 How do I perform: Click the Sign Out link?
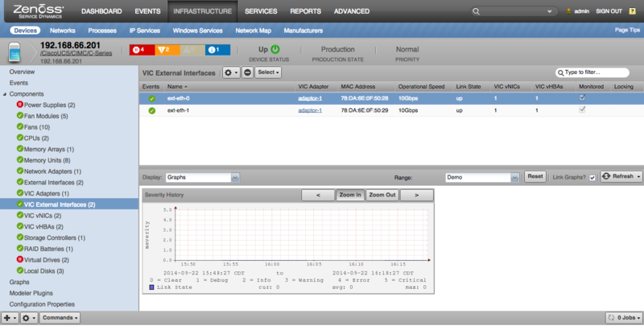point(609,11)
